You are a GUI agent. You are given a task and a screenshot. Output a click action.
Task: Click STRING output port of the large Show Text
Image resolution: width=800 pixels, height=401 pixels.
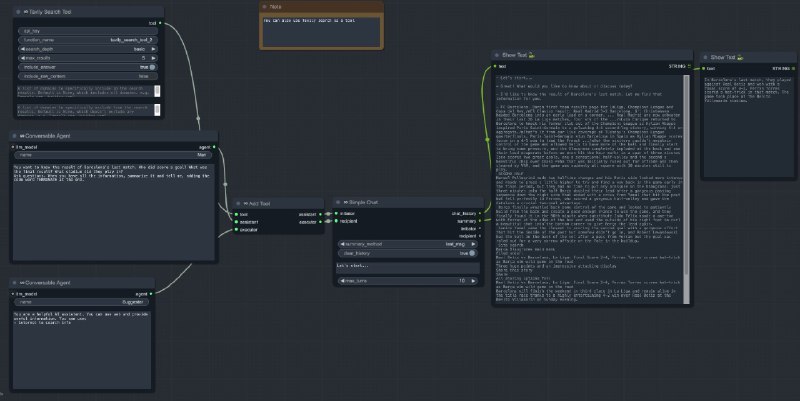coord(689,66)
